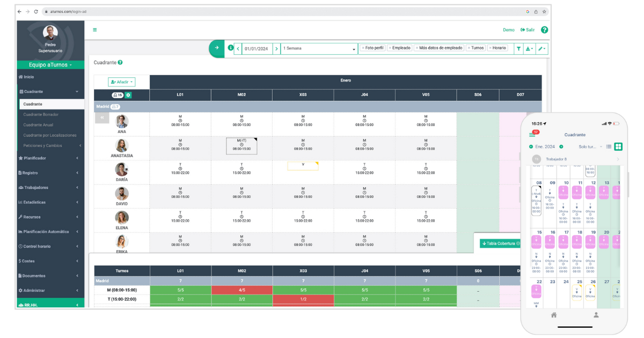
Task: Click the 01/01/2024 date field
Action: 257,48
